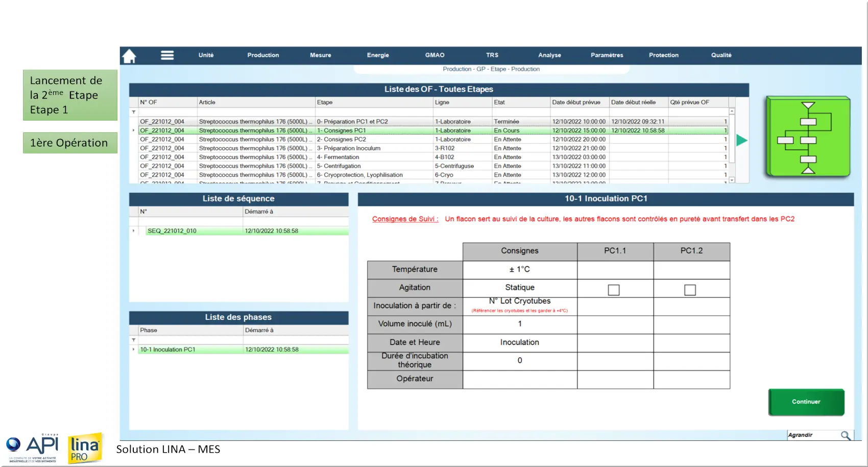868x467 pixels.
Task: Click the PC1.2 Température input cell
Action: (x=692, y=270)
